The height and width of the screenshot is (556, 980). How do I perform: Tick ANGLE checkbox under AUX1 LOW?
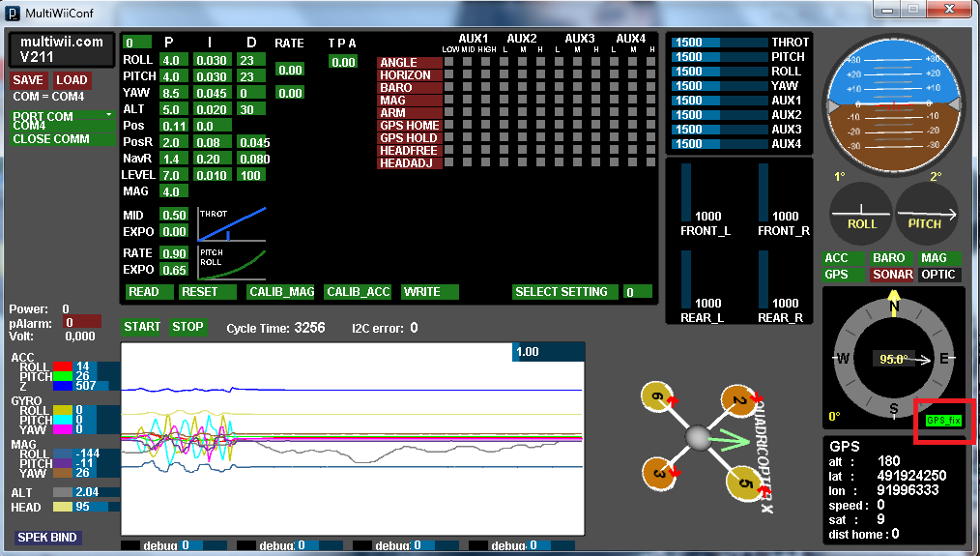(450, 63)
